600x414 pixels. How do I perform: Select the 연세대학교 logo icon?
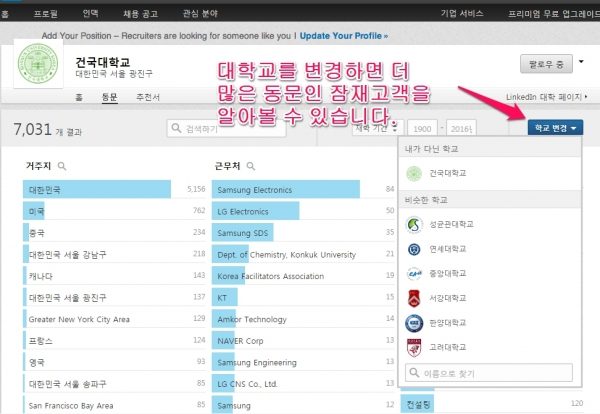(x=414, y=249)
